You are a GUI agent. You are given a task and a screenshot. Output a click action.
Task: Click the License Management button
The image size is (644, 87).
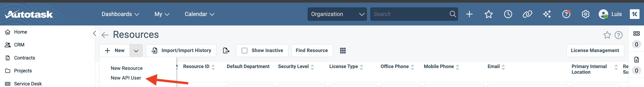pos(595,50)
